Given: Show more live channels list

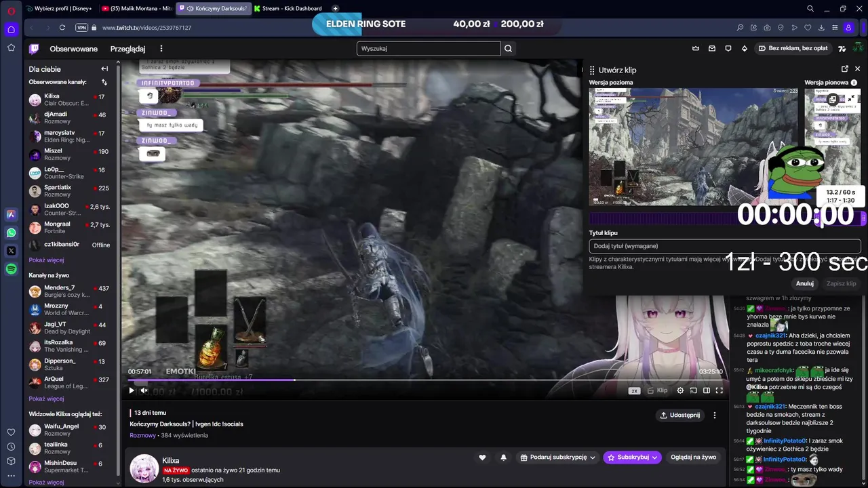Looking at the screenshot, I should (x=46, y=399).
